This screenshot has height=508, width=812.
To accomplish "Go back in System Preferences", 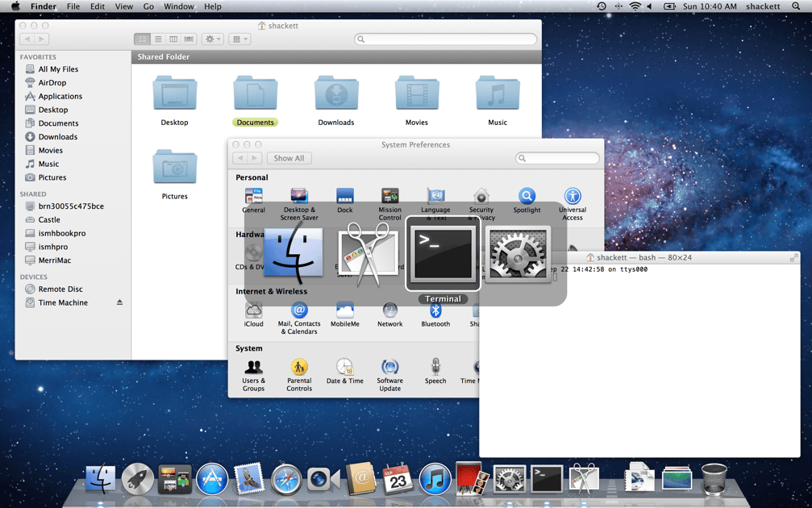I will (x=240, y=158).
